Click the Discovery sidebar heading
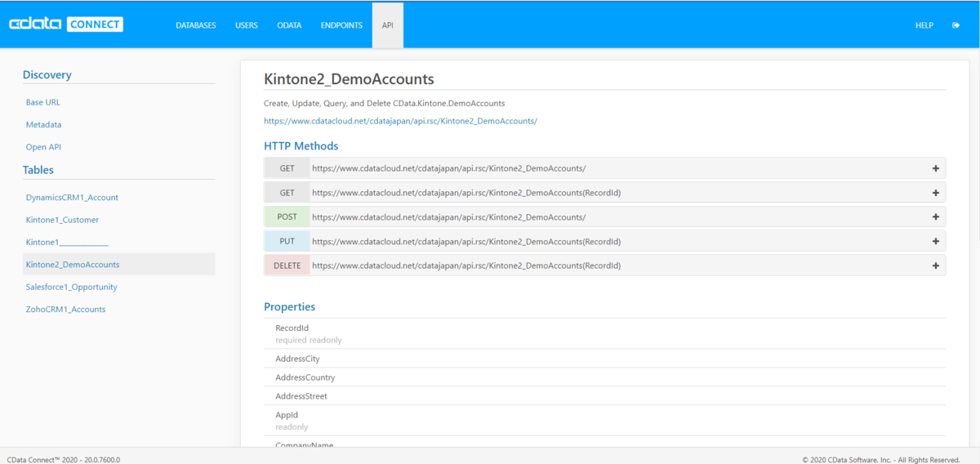Screen dimensions: 980x464 pyautogui.click(x=47, y=75)
